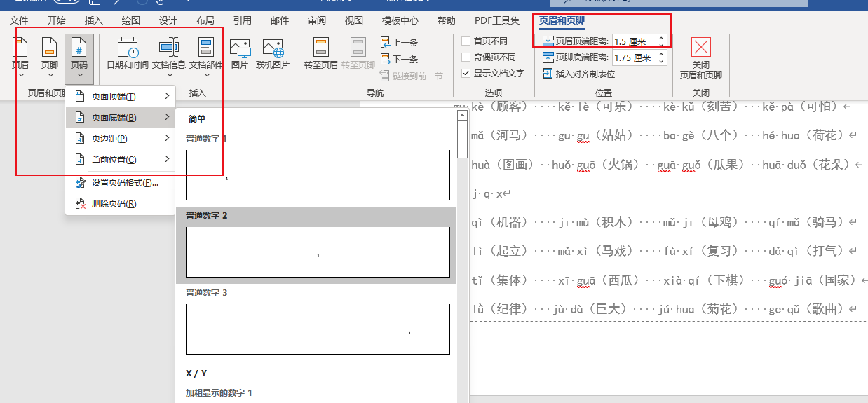
Task: Go to 上一条 previous section
Action: (400, 42)
